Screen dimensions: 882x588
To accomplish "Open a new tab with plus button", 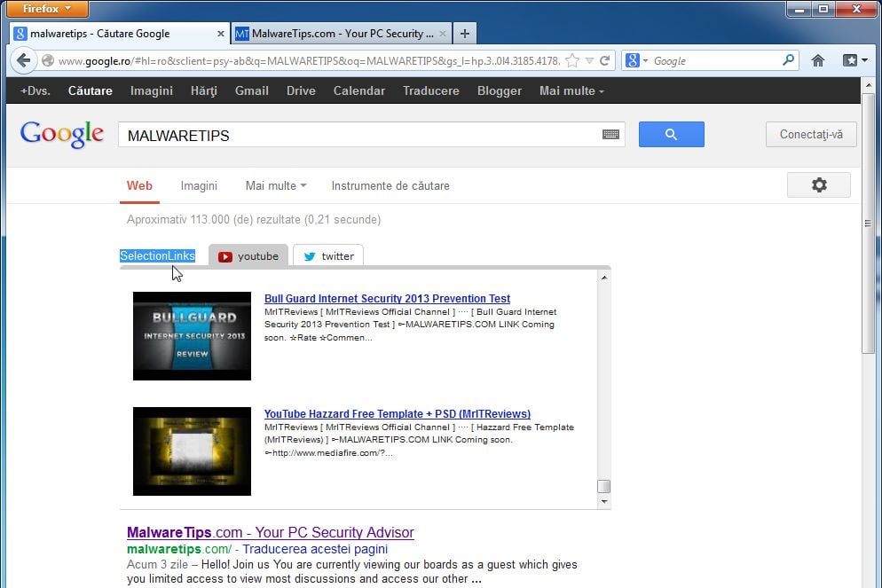I will click(x=465, y=34).
